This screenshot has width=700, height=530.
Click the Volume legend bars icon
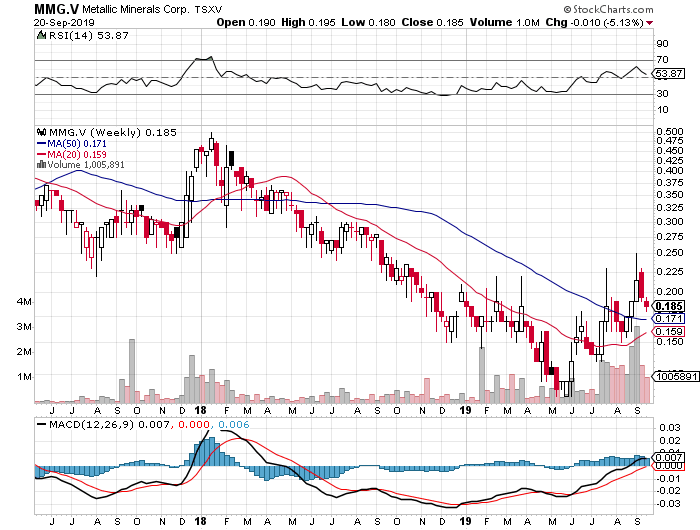point(41,164)
